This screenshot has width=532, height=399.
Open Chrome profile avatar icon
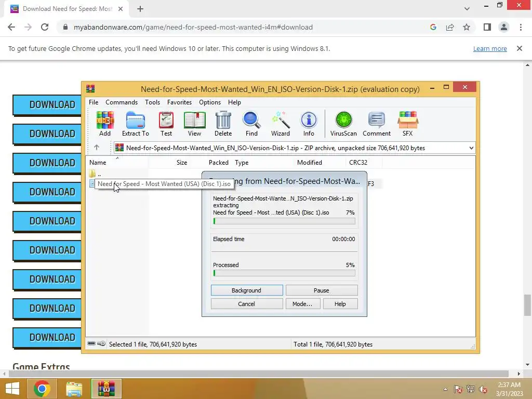pos(504,27)
